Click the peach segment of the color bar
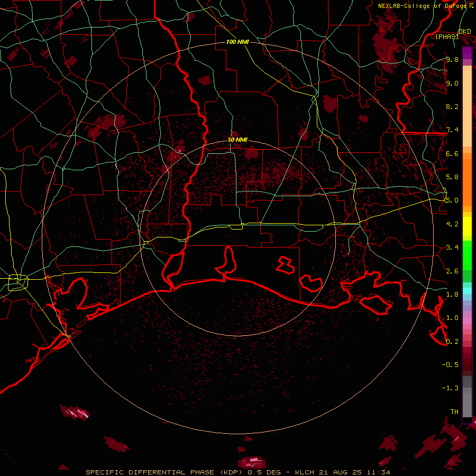Viewport: 476px width, 476px height. [x=467, y=106]
